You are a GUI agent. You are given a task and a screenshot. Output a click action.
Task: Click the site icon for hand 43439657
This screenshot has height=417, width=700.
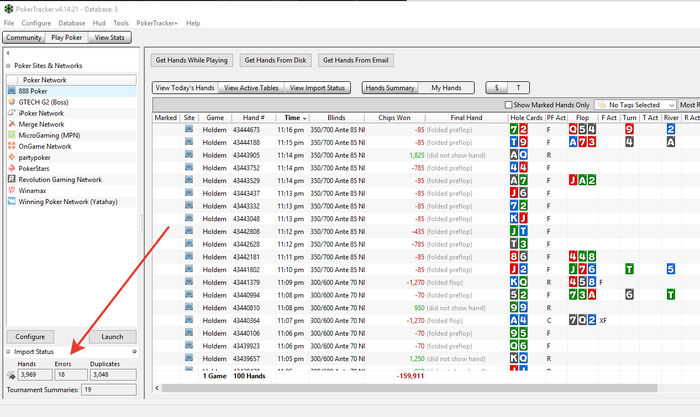tap(189, 358)
